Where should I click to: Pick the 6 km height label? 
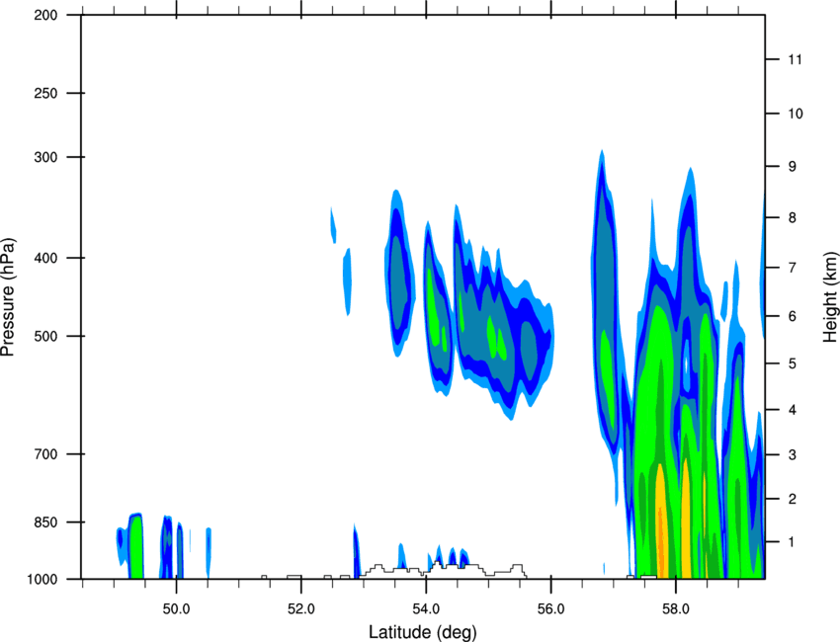point(793,316)
